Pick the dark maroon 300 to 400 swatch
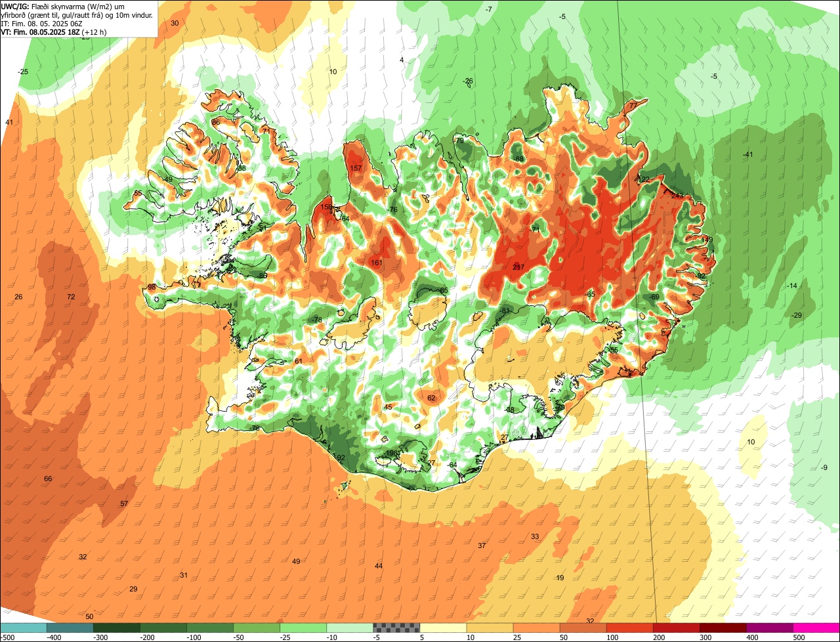The height and width of the screenshot is (642, 840). coord(723,628)
